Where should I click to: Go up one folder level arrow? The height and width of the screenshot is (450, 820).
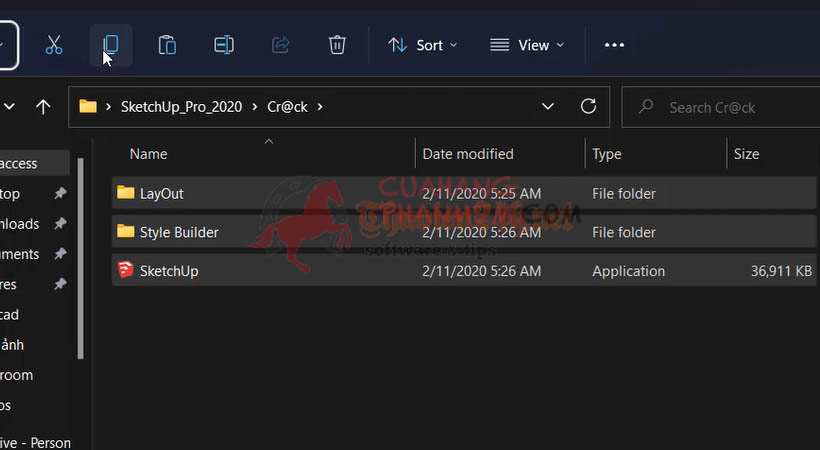(43, 107)
